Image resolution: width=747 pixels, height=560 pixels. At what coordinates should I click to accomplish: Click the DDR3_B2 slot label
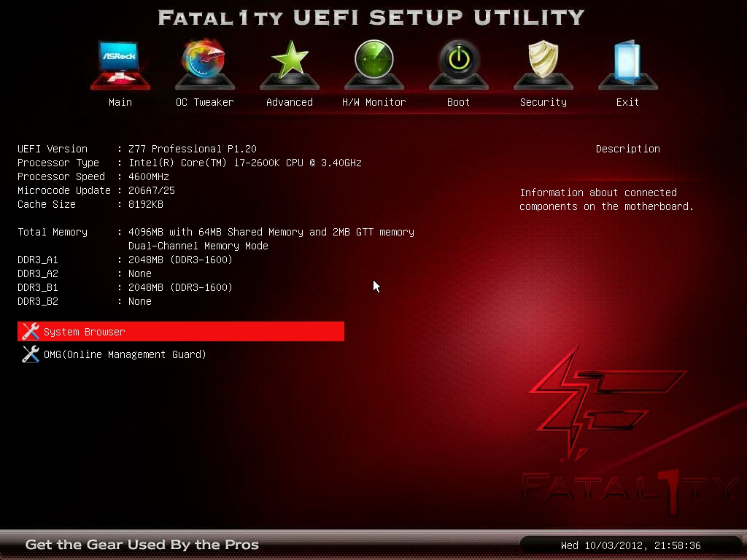tap(38, 301)
